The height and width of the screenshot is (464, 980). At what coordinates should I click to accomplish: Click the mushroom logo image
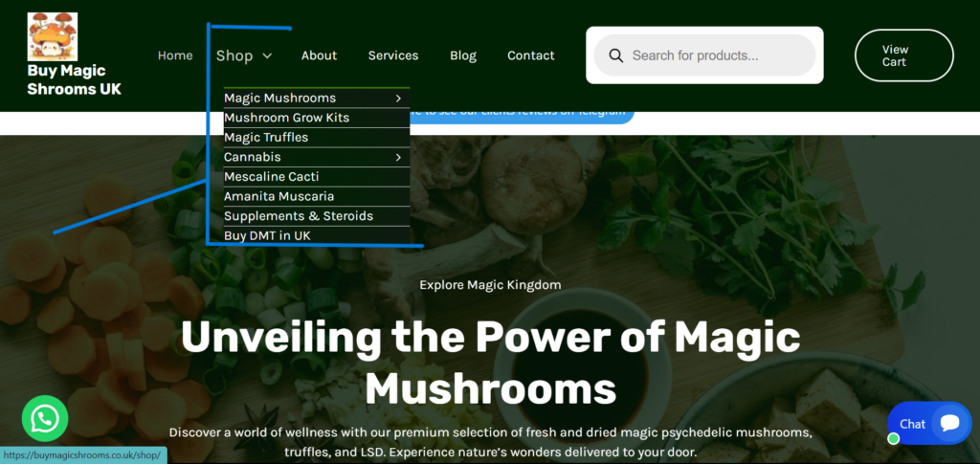click(x=53, y=36)
